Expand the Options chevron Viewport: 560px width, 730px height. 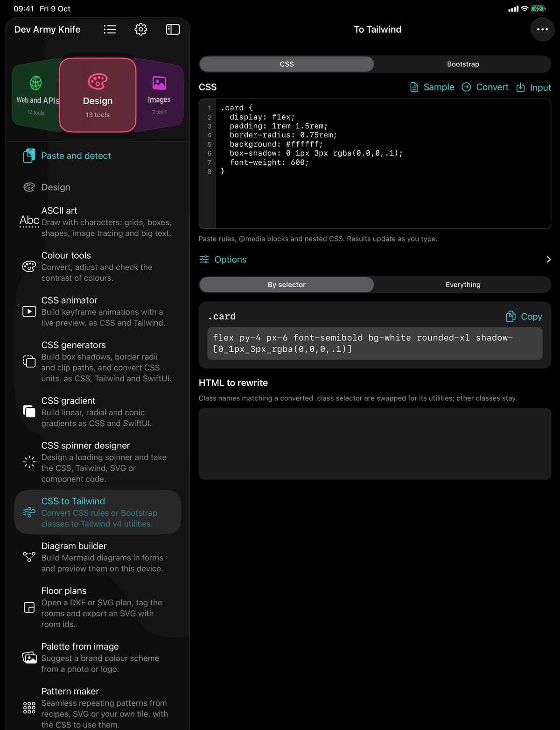tap(548, 259)
